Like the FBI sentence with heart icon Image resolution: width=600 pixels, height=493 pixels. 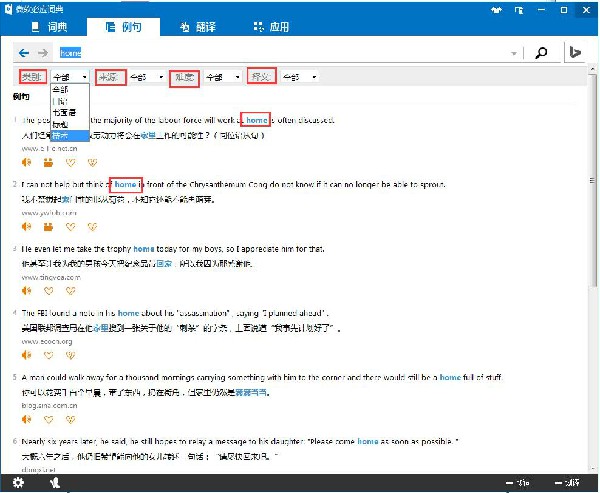[x=48, y=355]
